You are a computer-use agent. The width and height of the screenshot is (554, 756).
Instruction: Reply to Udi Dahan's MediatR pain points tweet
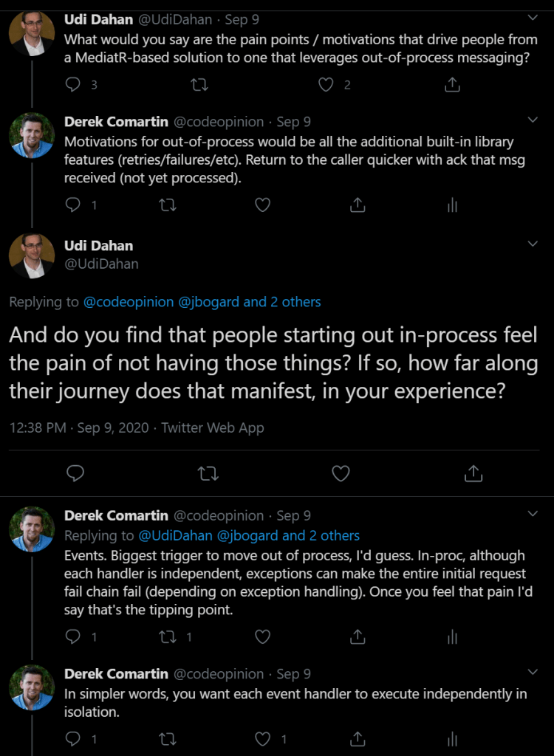coord(73,85)
